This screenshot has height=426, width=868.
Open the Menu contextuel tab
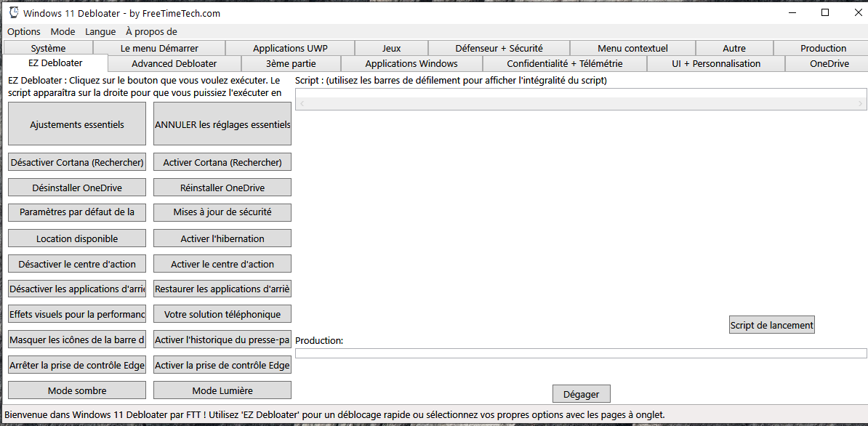pyautogui.click(x=632, y=48)
